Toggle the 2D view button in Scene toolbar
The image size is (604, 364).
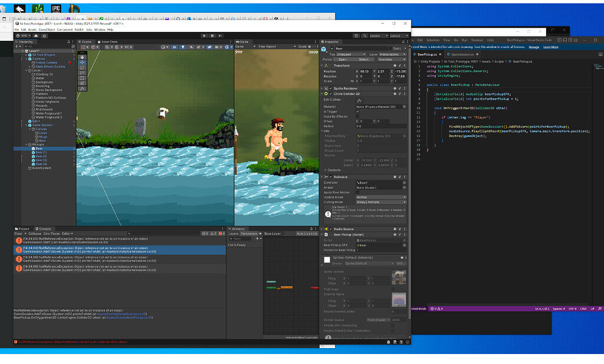pos(175,47)
